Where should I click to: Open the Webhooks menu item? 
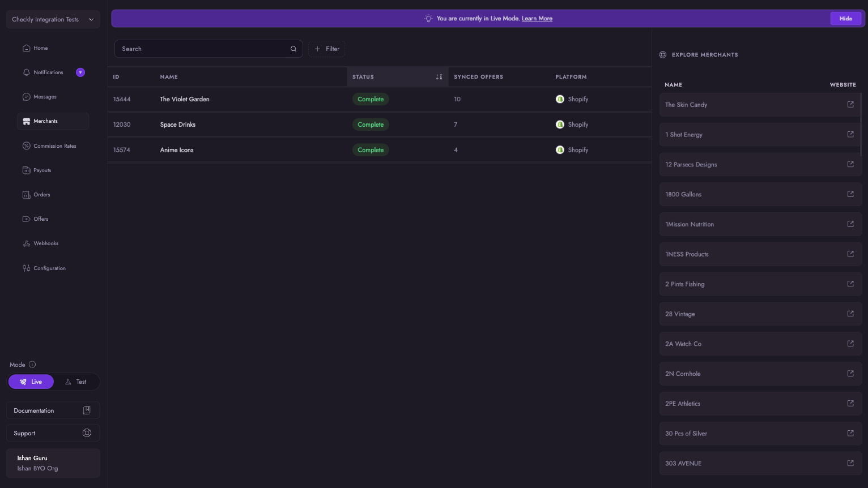pyautogui.click(x=45, y=243)
